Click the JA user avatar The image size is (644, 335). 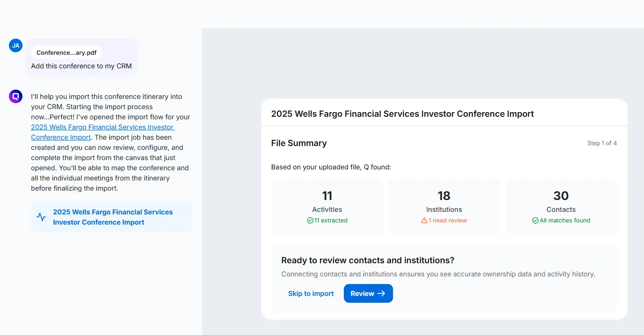(x=16, y=45)
